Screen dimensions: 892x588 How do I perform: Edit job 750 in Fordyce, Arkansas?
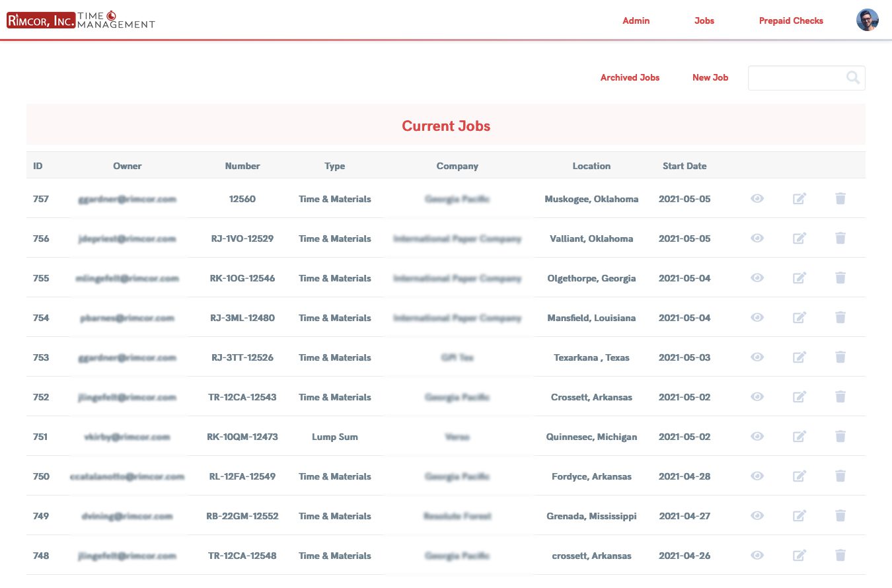pos(799,476)
